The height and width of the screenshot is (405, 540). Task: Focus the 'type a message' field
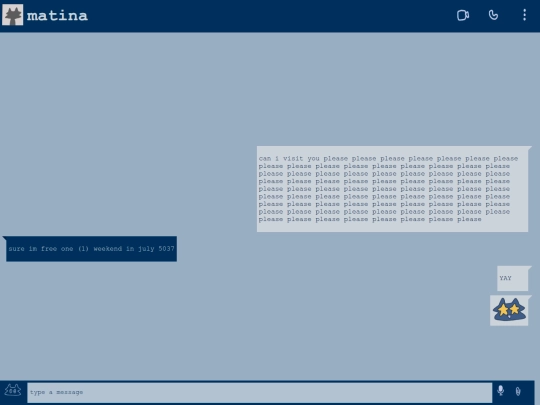pos(260,392)
